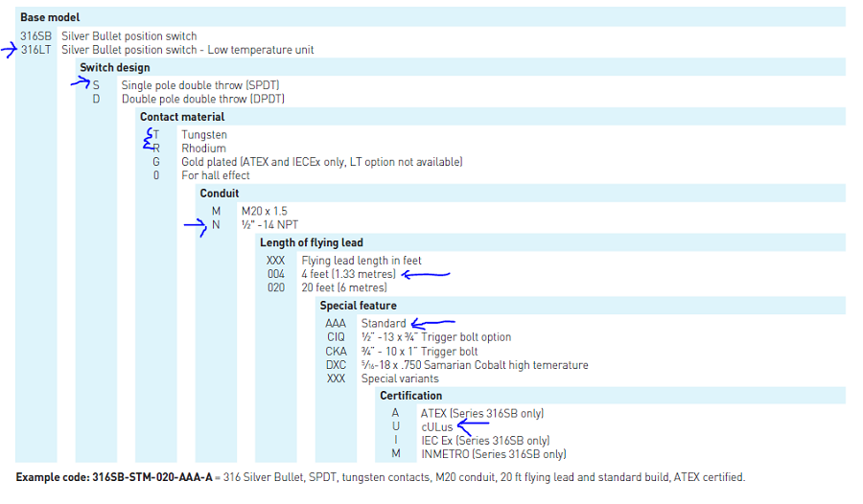
Task: Select 'ATEX (Series 316SB only)' text
Action: [482, 414]
